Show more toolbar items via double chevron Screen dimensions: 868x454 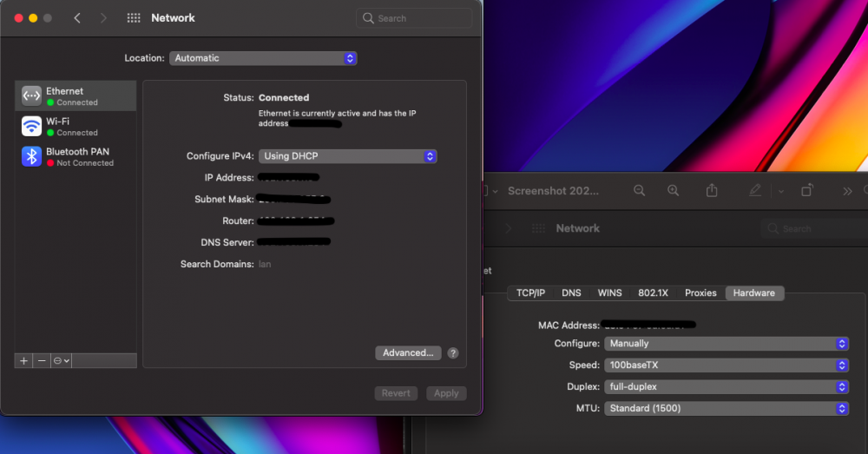[x=847, y=192]
